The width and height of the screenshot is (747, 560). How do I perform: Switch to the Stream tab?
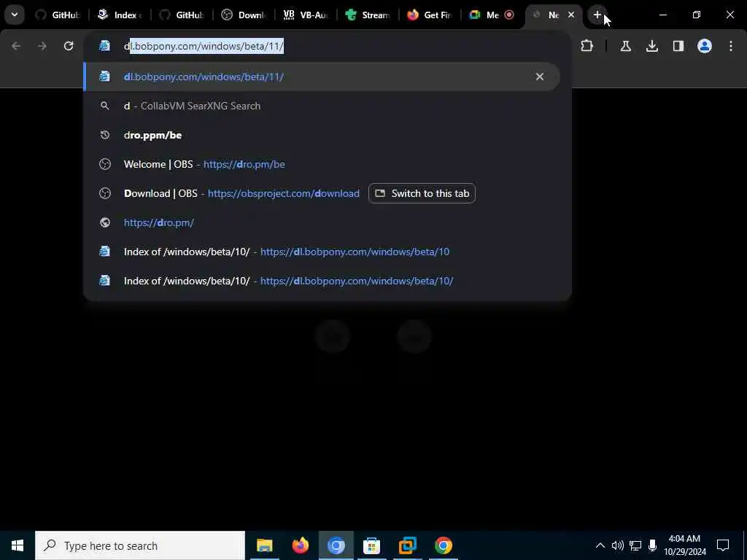pyautogui.click(x=368, y=15)
